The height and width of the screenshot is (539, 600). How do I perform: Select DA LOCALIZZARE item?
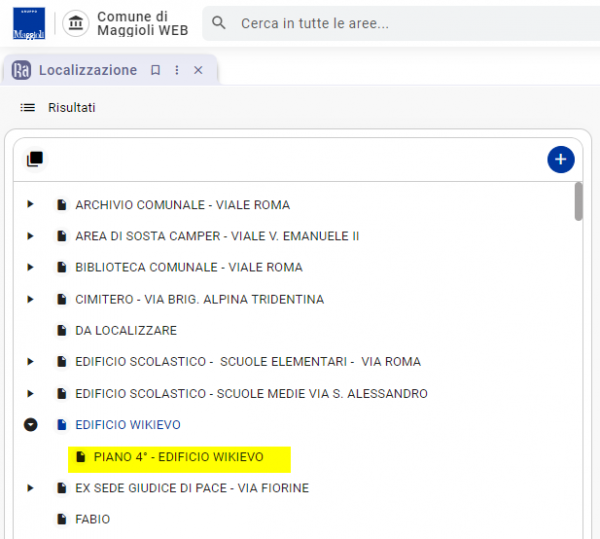tap(126, 330)
